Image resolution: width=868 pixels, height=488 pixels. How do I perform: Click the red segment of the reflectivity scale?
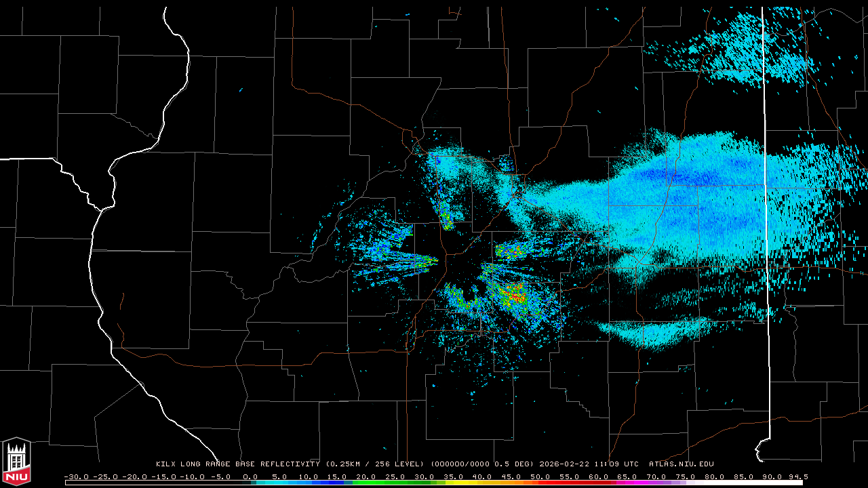point(549,483)
